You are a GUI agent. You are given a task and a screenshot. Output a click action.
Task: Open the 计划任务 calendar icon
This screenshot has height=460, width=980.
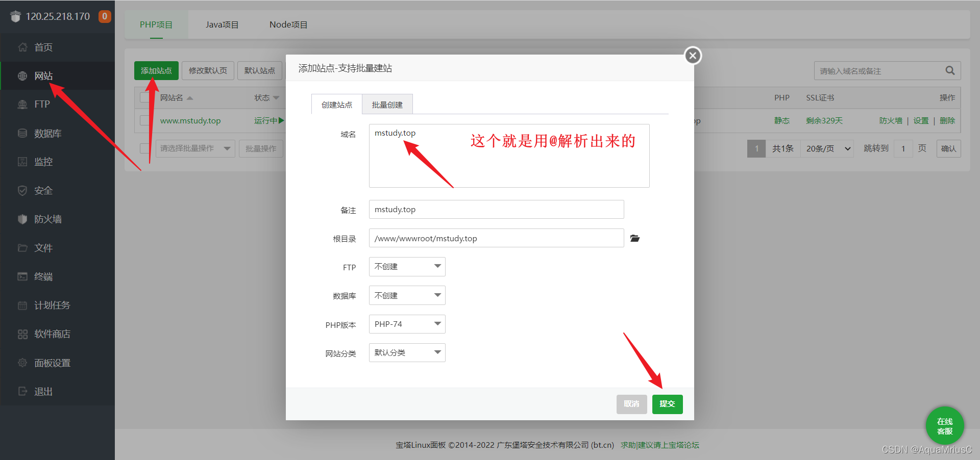22,305
